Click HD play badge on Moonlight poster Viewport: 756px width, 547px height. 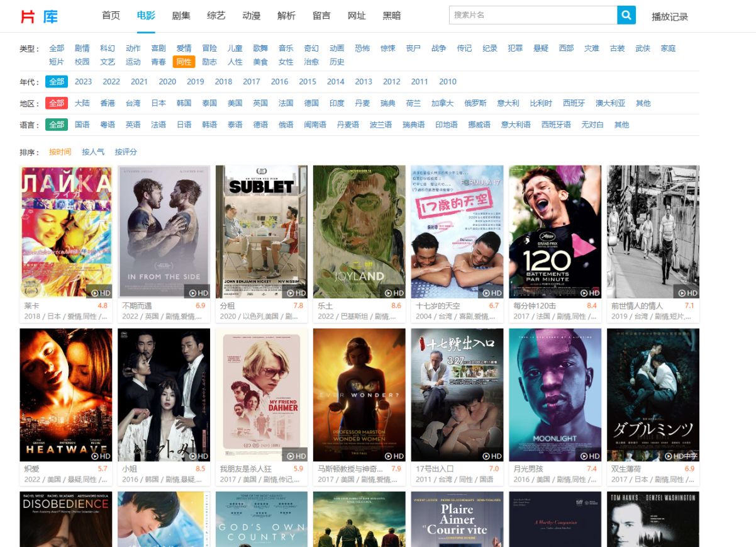point(589,456)
